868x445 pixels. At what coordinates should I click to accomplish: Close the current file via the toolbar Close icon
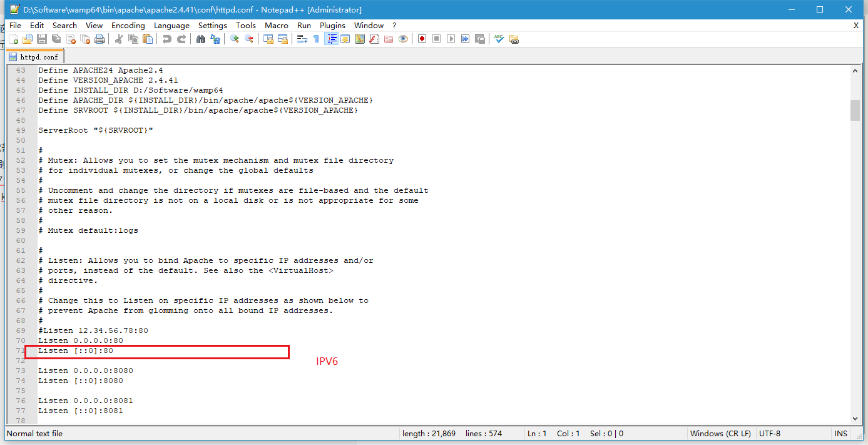pyautogui.click(x=71, y=39)
